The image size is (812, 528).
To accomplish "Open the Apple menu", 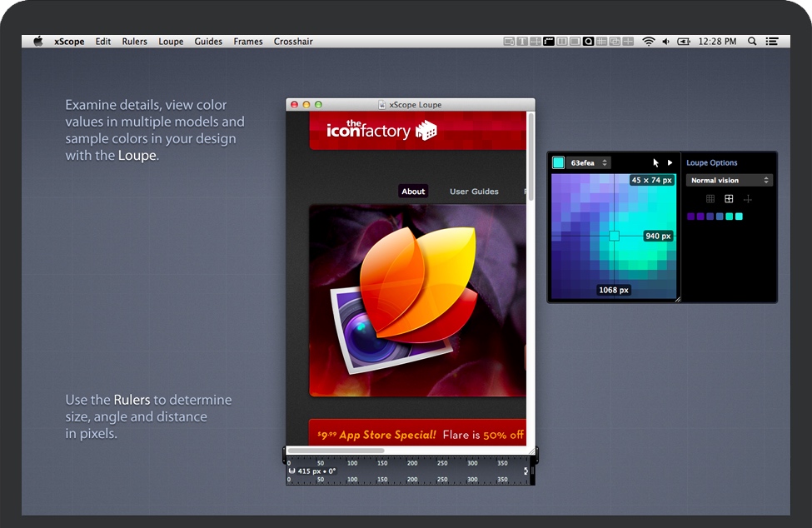I will click(37, 41).
